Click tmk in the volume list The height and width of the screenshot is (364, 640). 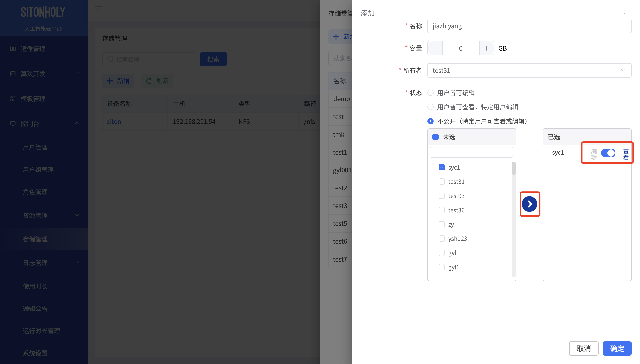click(x=338, y=135)
